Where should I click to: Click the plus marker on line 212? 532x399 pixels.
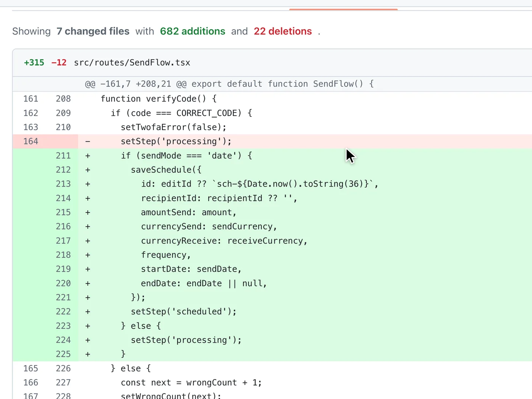(x=88, y=170)
